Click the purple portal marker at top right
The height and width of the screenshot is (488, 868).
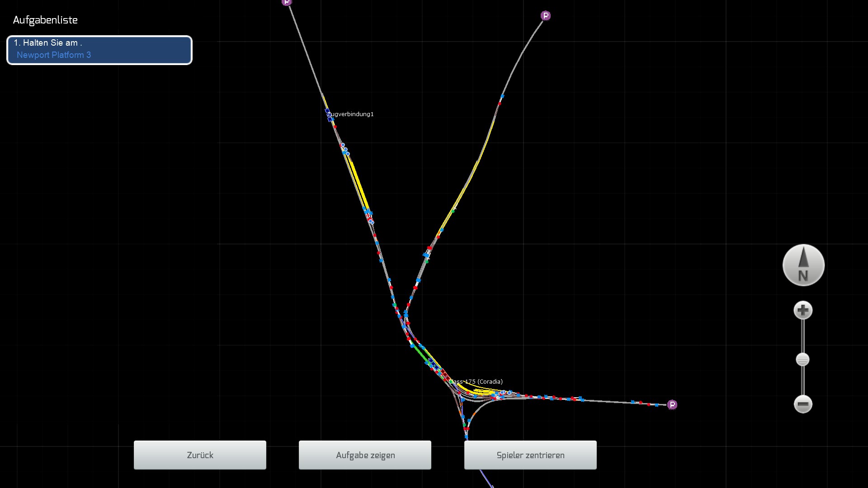[x=546, y=16]
